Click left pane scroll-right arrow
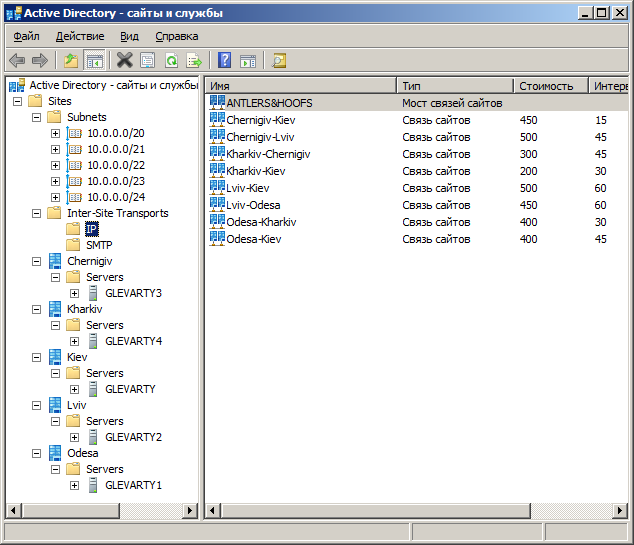The height and width of the screenshot is (545, 634). 190,511
